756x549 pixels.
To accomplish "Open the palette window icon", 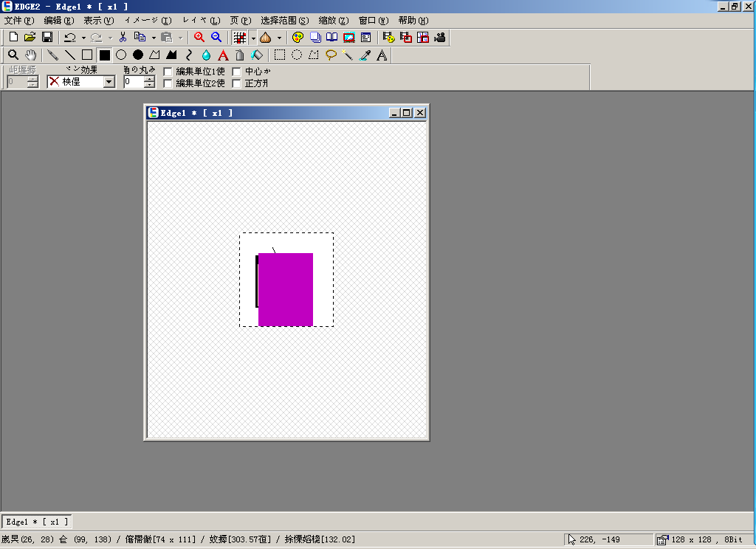I will (298, 37).
